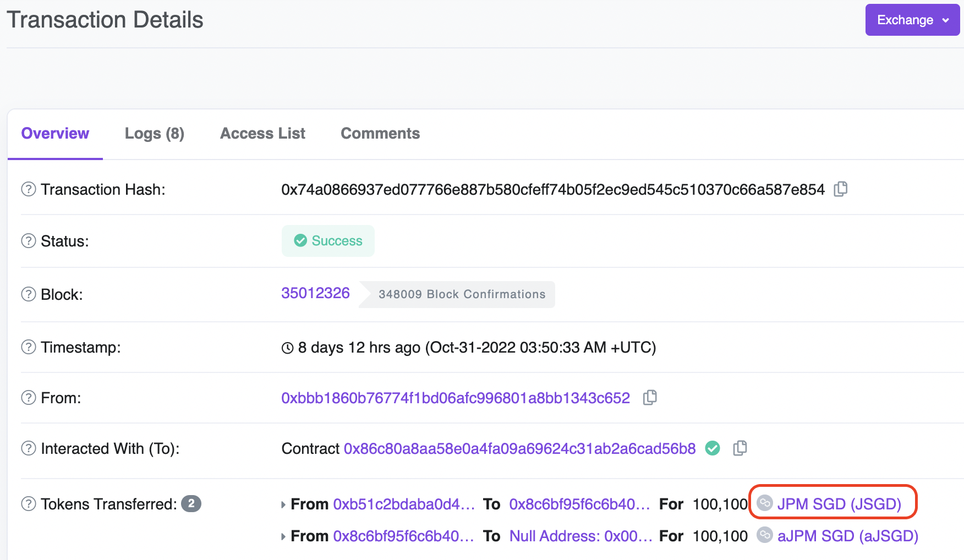Open the Exchange dropdown button
This screenshot has width=964, height=560.
[x=912, y=20]
